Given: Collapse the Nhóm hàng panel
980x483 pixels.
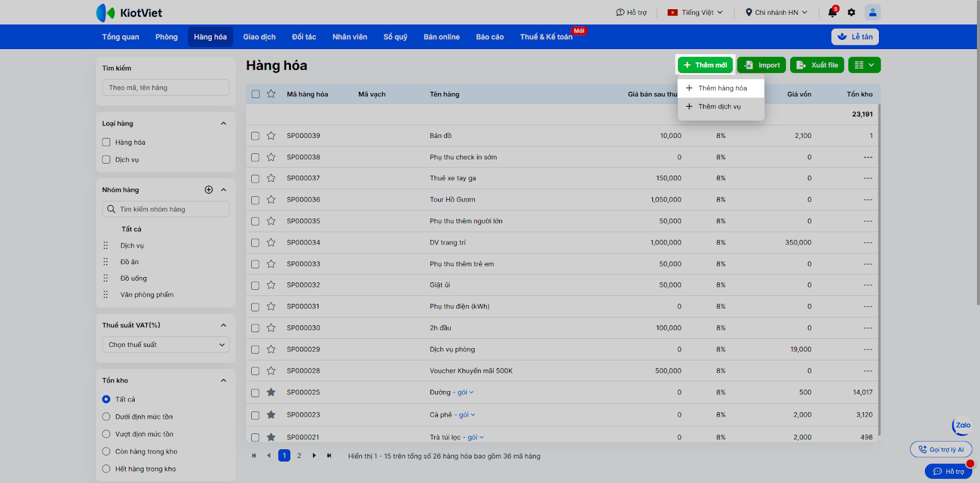Looking at the screenshot, I should 224,190.
